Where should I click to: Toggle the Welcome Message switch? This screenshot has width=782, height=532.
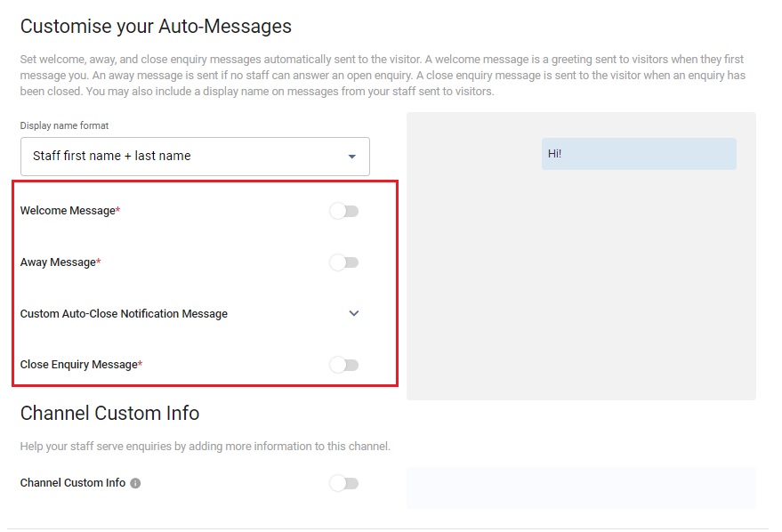(344, 211)
